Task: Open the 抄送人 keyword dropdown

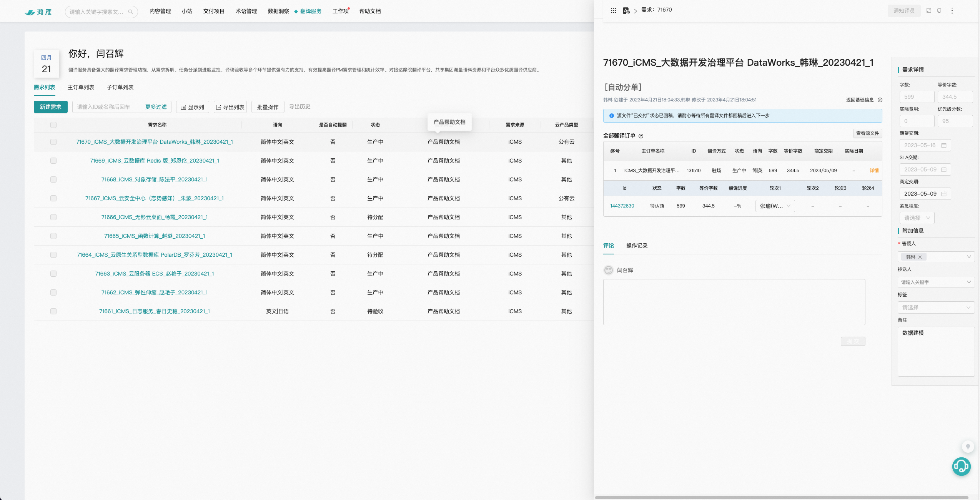Action: pos(936,282)
